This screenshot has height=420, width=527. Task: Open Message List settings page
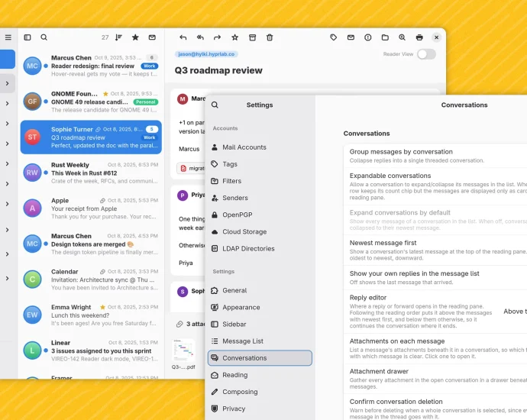click(x=260, y=341)
